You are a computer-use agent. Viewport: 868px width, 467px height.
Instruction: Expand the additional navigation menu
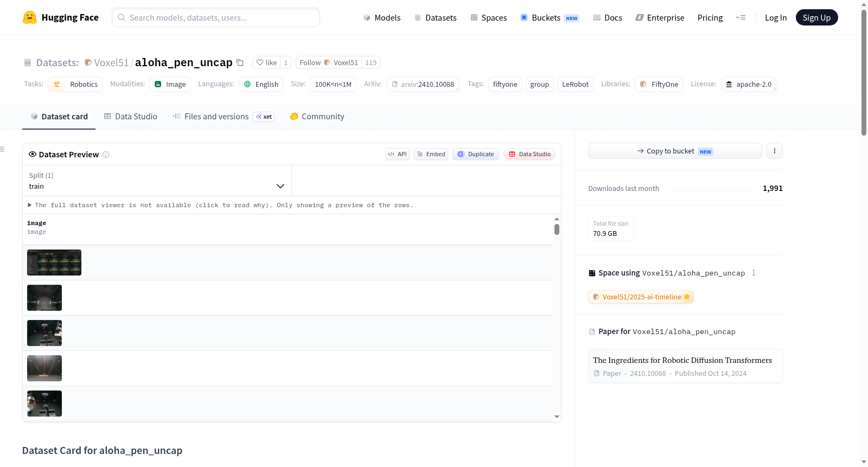[741, 17]
